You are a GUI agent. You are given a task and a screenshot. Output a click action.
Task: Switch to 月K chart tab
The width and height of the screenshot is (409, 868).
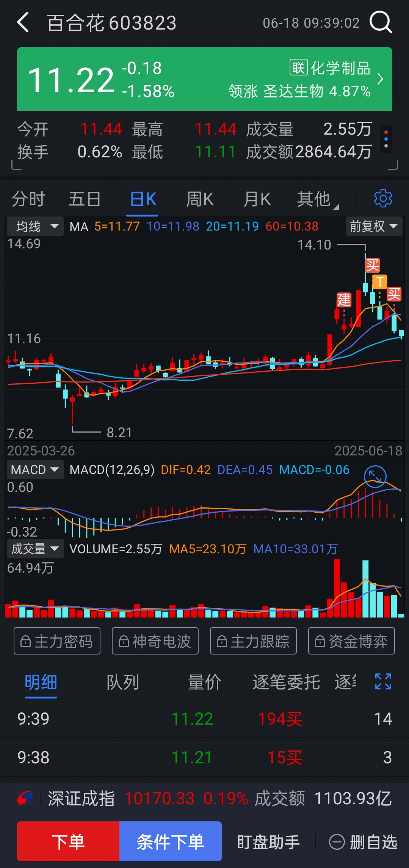257,199
